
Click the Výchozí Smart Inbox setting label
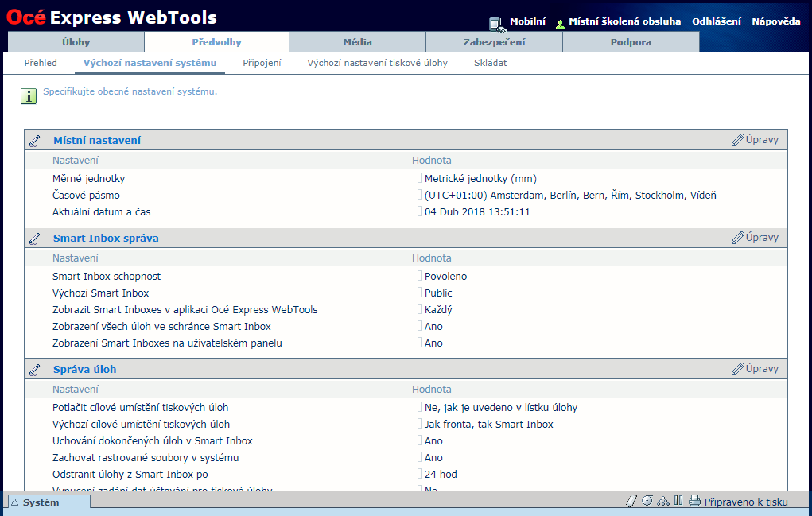pyautogui.click(x=100, y=293)
